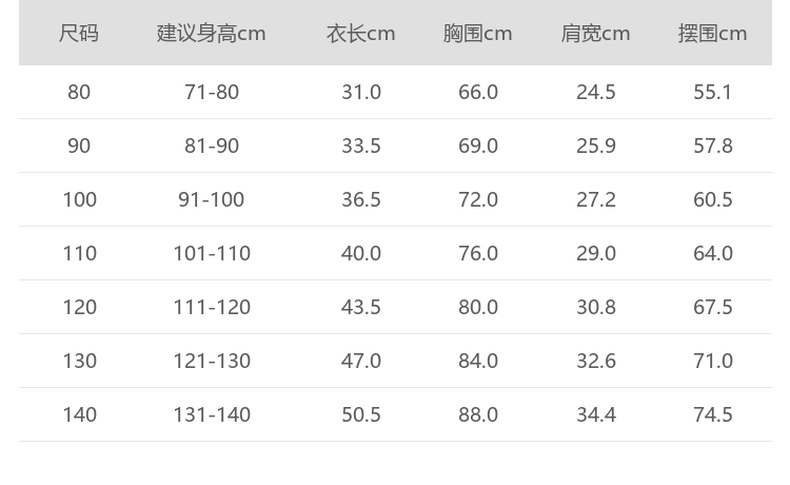Screen dimensions: 790x485
Task: Click the 31.0 garment length value
Action: (x=361, y=92)
